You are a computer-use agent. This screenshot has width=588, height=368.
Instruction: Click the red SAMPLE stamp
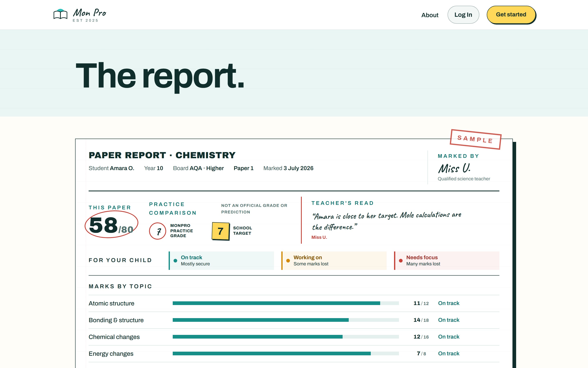point(475,139)
